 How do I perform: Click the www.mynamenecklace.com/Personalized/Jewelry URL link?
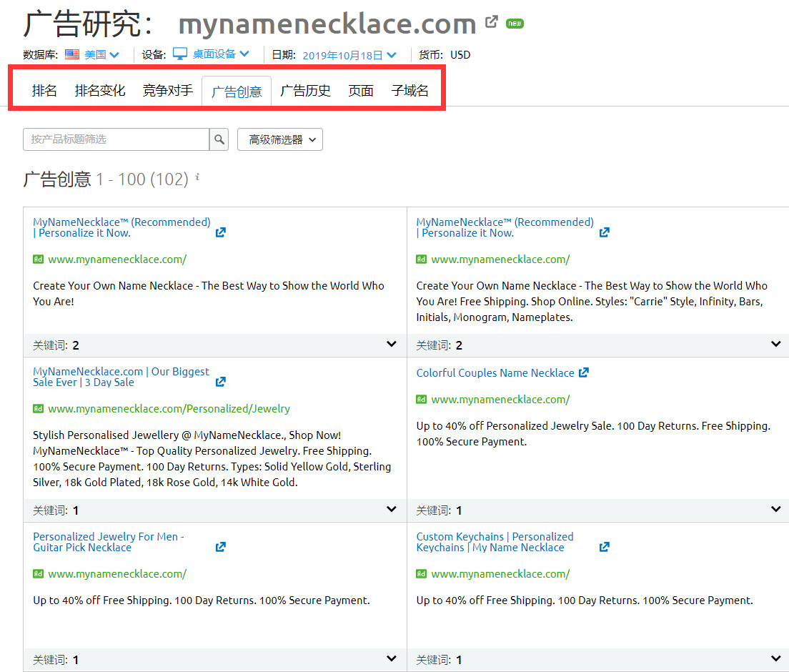pos(169,409)
